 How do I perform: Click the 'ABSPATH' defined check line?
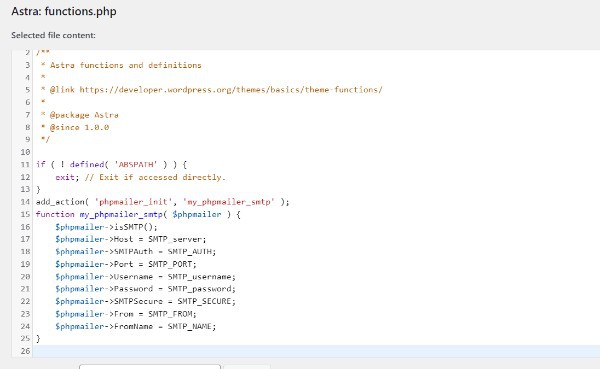click(111, 165)
